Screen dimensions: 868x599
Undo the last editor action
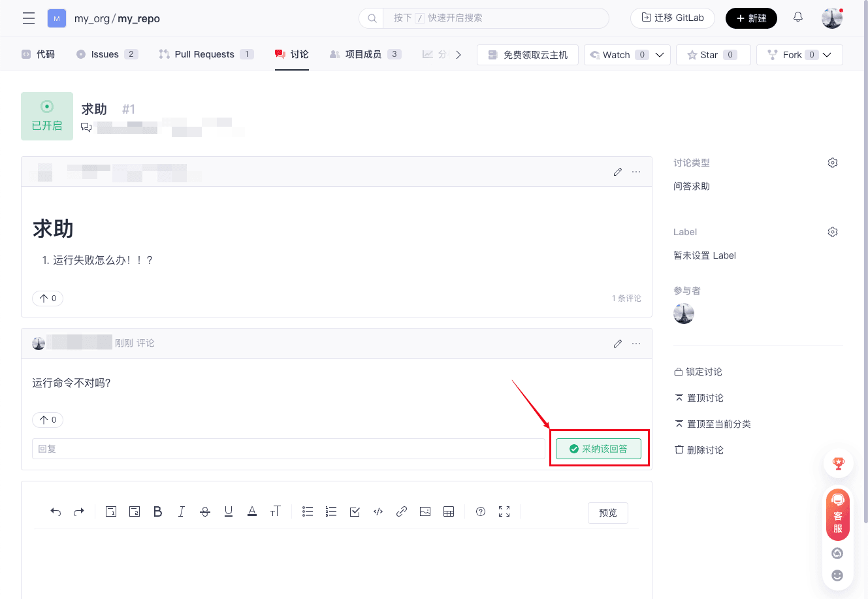click(x=56, y=511)
